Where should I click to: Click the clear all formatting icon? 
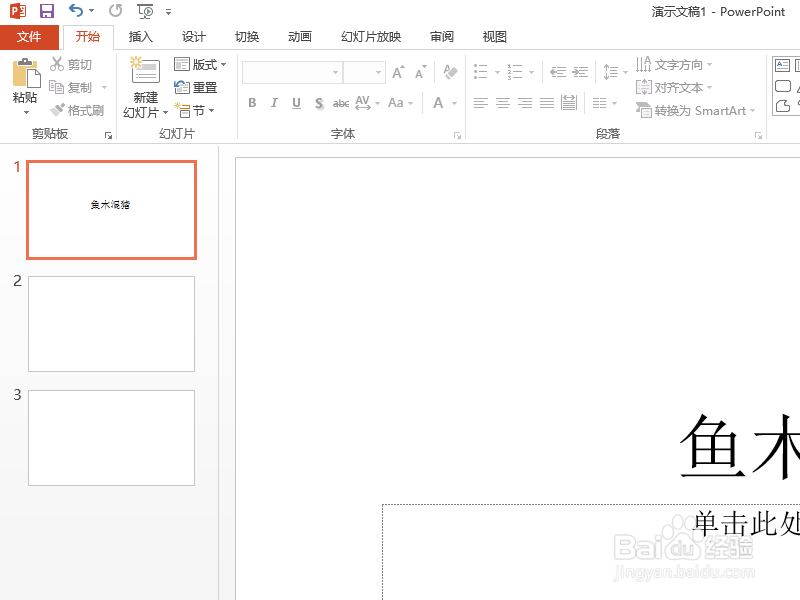coord(450,72)
